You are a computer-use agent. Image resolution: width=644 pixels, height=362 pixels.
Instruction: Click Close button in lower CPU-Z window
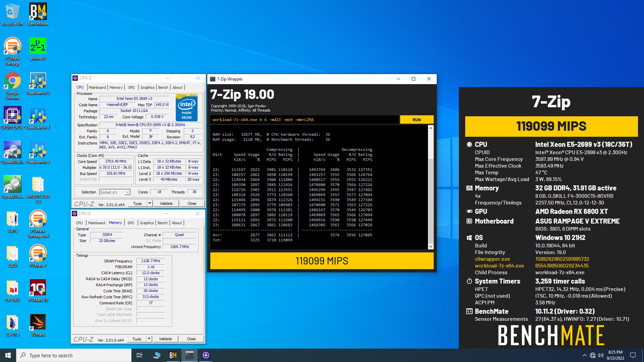click(x=191, y=339)
